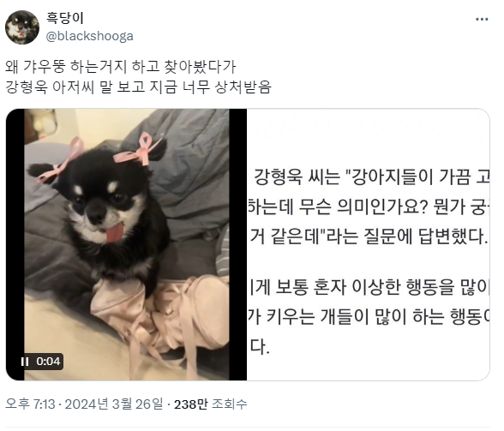Click the 흑당이 profile avatar
504x431 pixels.
(x=22, y=27)
